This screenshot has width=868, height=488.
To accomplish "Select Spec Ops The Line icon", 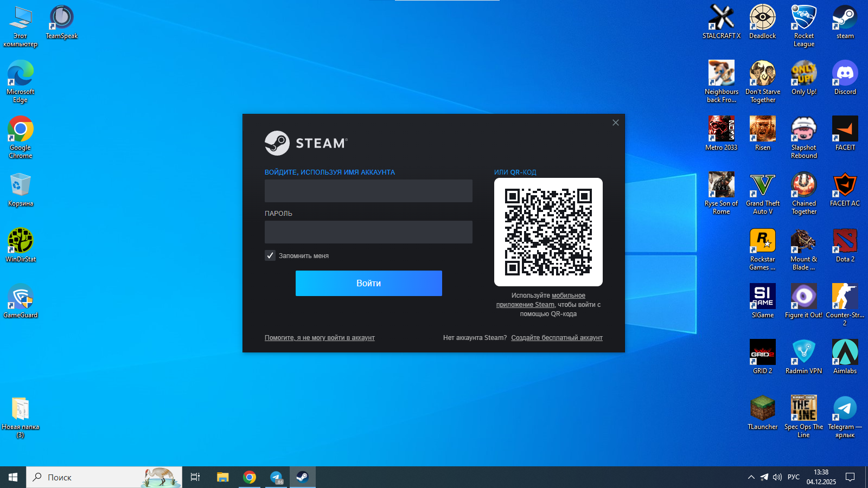I will (x=804, y=416).
